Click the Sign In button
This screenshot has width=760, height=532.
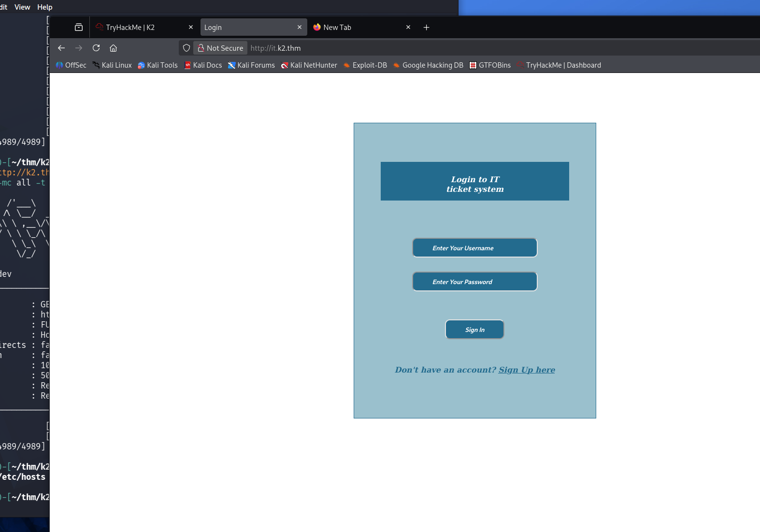point(475,330)
